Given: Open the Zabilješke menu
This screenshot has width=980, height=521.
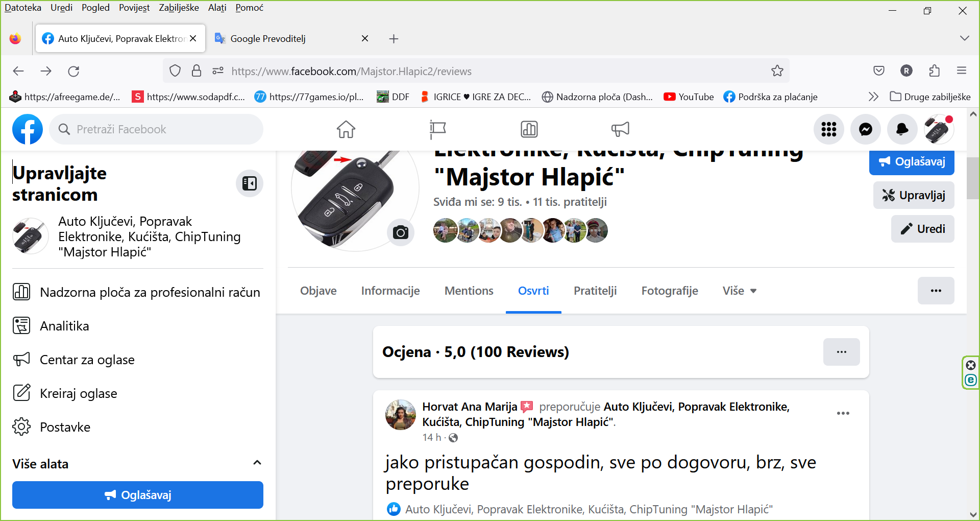Looking at the screenshot, I should click(179, 8).
